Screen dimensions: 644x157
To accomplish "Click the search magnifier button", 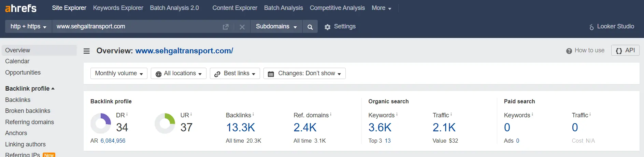I will point(310,27).
